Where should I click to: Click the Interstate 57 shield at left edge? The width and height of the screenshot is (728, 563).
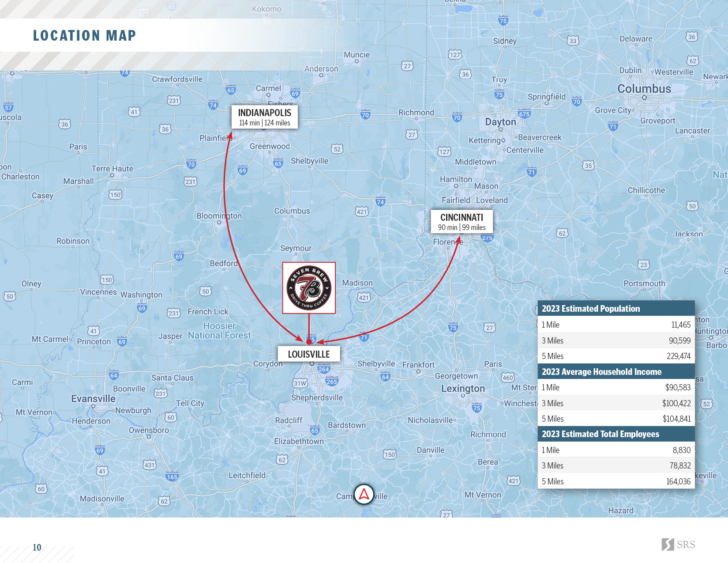(8, 107)
